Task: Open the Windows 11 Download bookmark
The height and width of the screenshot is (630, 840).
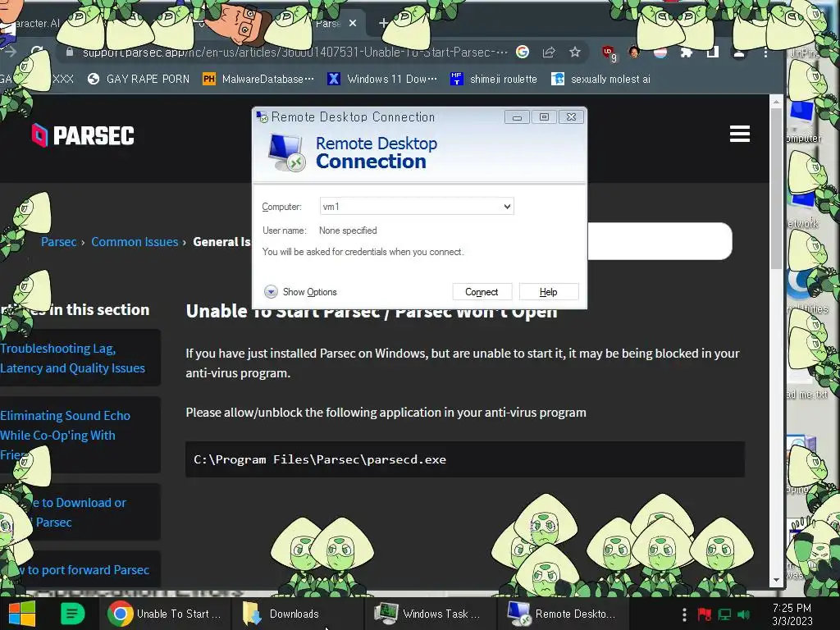Action: point(382,80)
